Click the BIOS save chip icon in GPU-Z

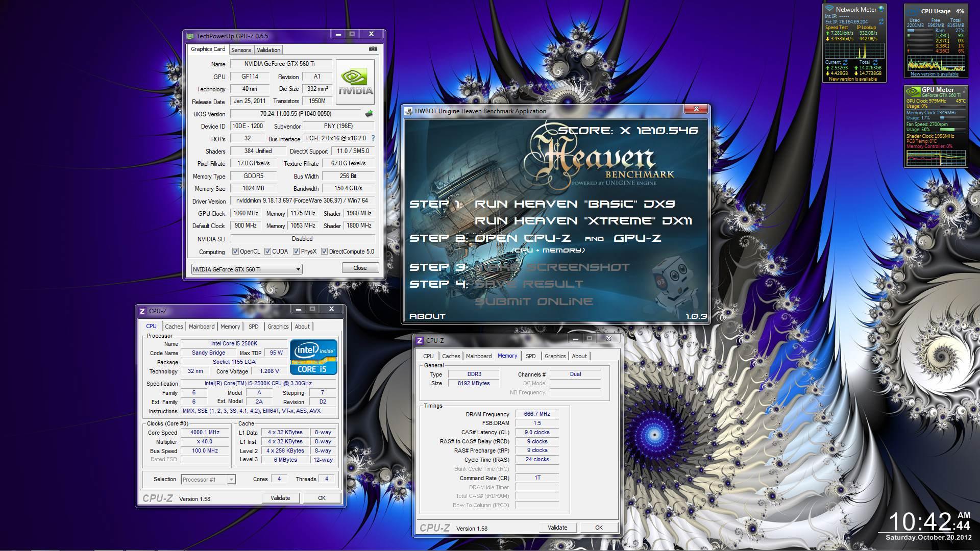(369, 113)
